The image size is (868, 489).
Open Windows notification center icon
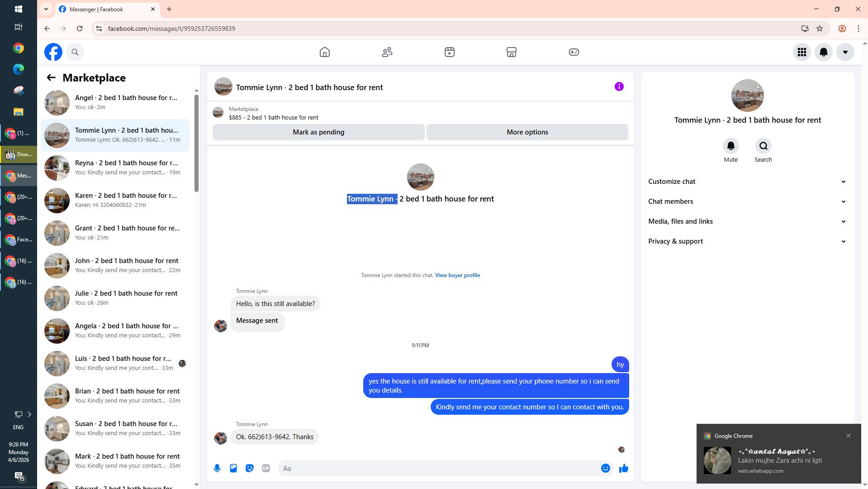pos(19,476)
